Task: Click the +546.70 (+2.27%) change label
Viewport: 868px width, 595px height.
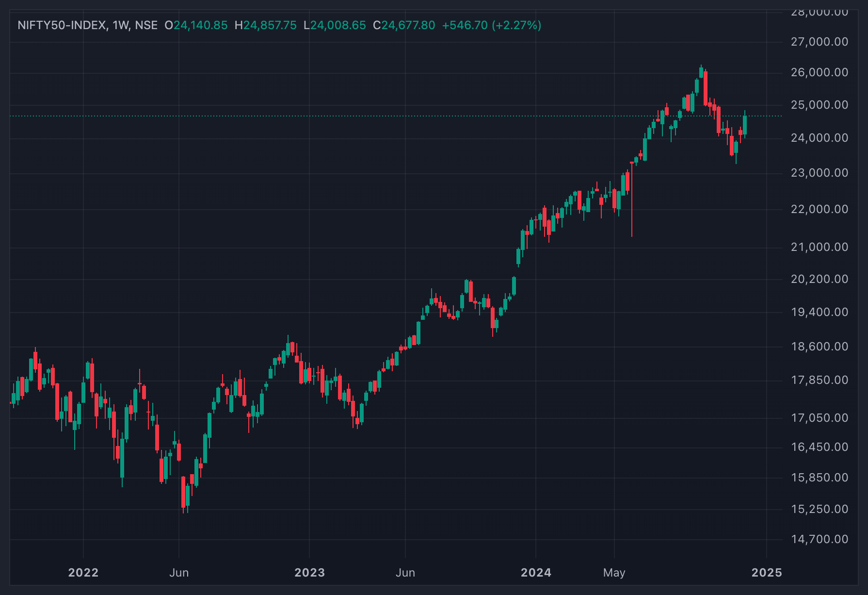Action: coord(492,25)
